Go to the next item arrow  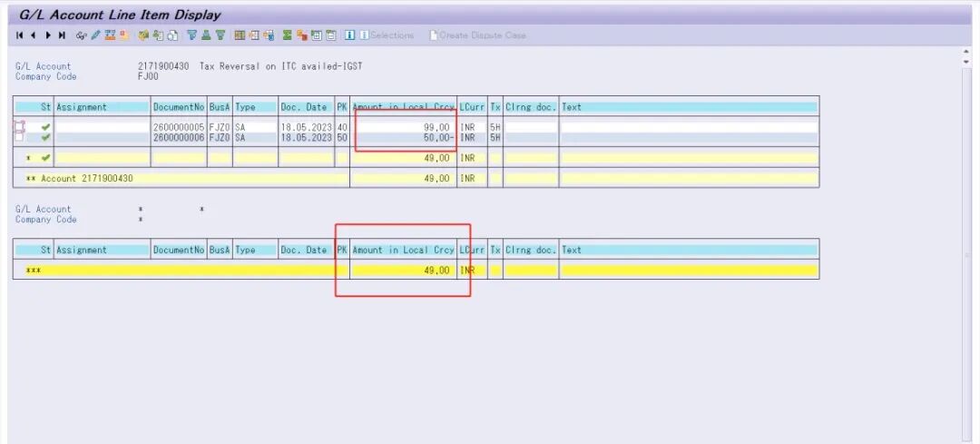(48, 35)
